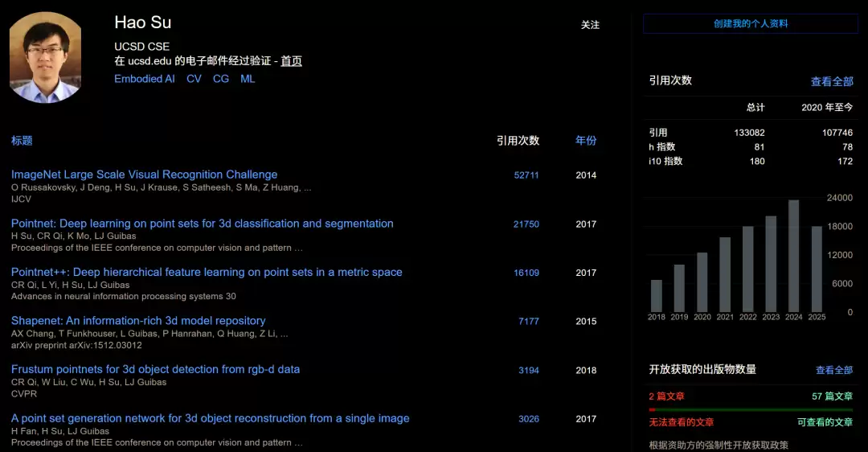The width and height of the screenshot is (868, 452).
Task: Select the ML interest tag
Action: [248, 79]
